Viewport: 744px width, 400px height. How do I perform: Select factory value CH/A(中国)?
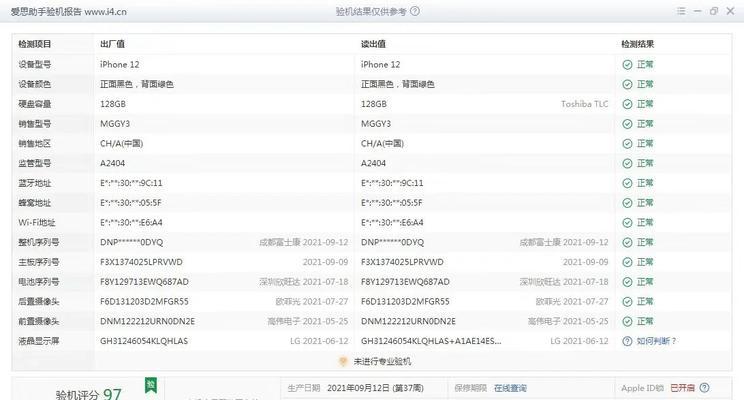click(x=121, y=144)
